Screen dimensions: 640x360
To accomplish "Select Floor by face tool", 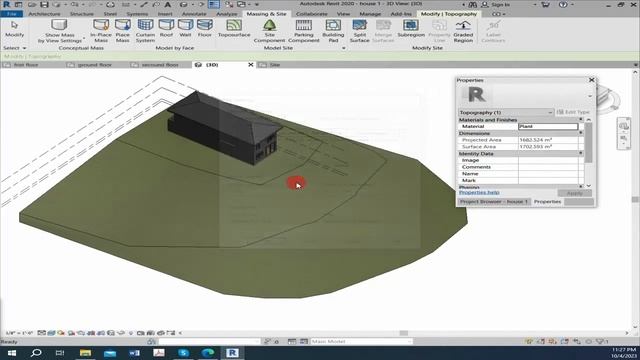I will point(204,29).
